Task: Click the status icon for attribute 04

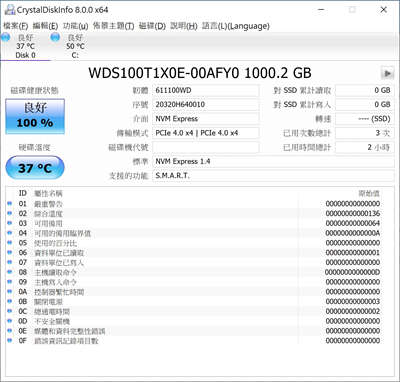Action: coord(10,233)
